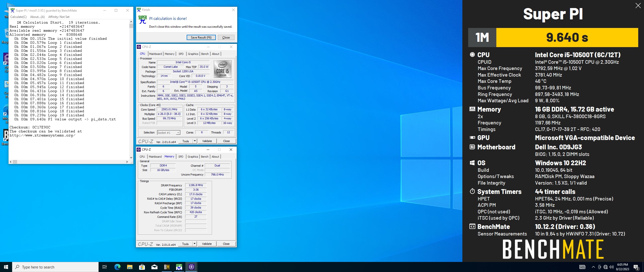Screen dimensions: 644x272
Task: Open Calculate(C) menu in Super PI
Action: pyautogui.click(x=18, y=17)
